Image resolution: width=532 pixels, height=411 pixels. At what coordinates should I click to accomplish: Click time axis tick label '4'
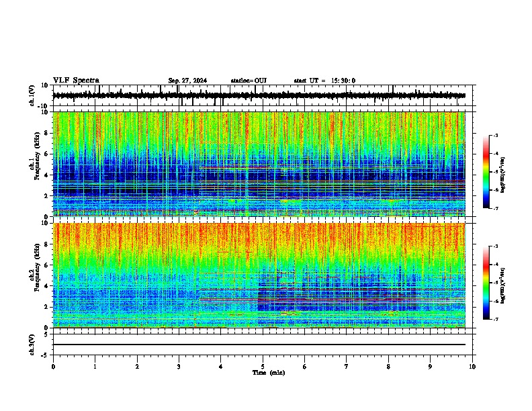click(220, 367)
